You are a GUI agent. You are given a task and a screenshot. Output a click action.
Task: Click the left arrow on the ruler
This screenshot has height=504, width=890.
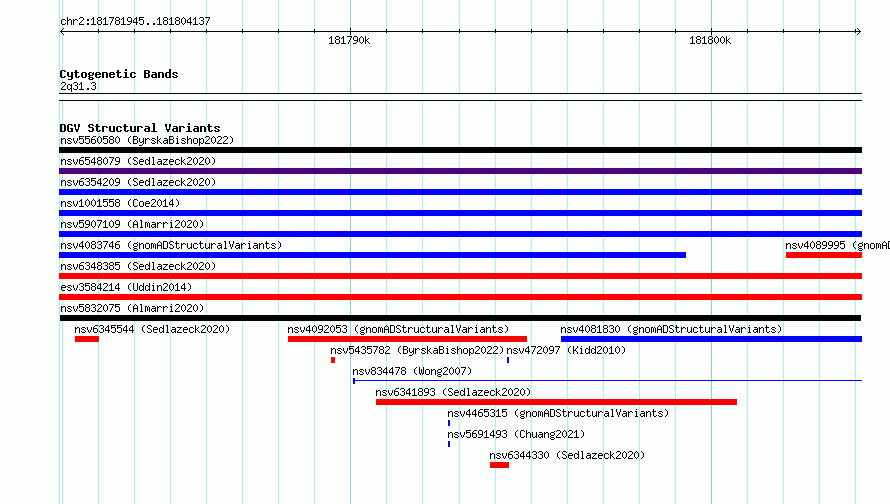(x=62, y=32)
